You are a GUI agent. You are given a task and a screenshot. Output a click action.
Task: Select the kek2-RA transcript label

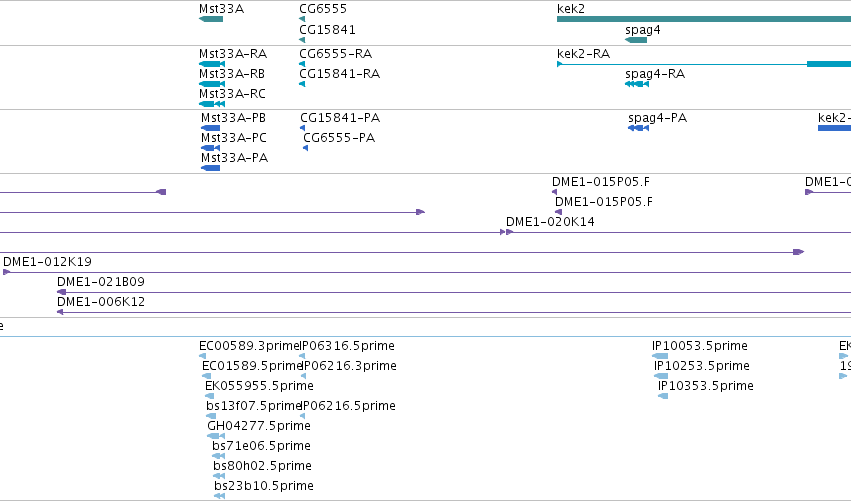click(583, 54)
